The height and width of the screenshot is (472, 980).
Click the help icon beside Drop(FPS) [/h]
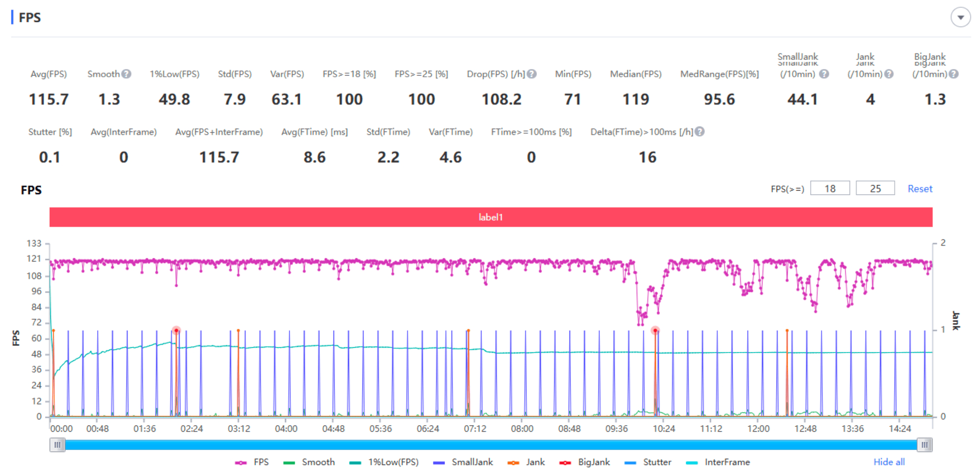[531, 74]
